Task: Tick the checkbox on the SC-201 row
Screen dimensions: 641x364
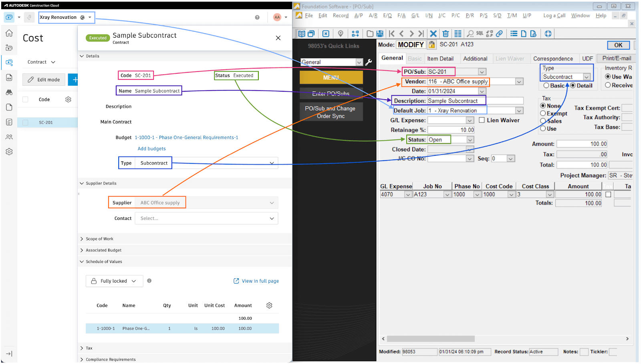Action: 25,123
